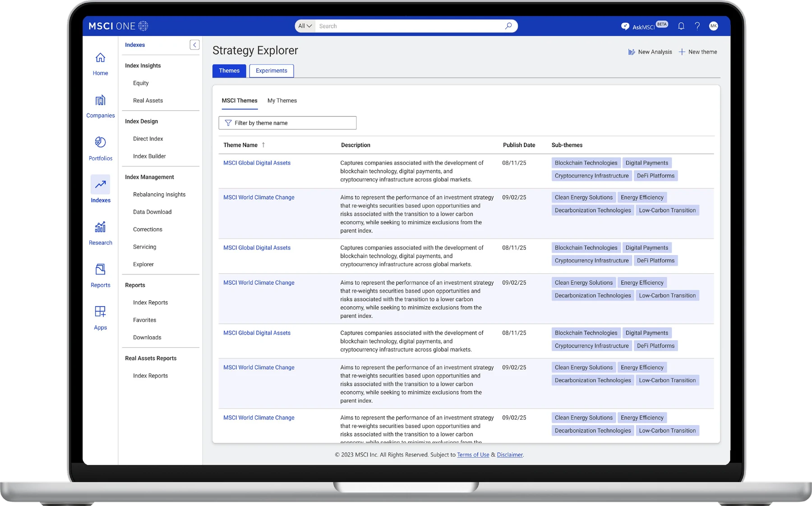Open Real Assets under Index Insights
This screenshot has height=506, width=812.
tap(148, 101)
